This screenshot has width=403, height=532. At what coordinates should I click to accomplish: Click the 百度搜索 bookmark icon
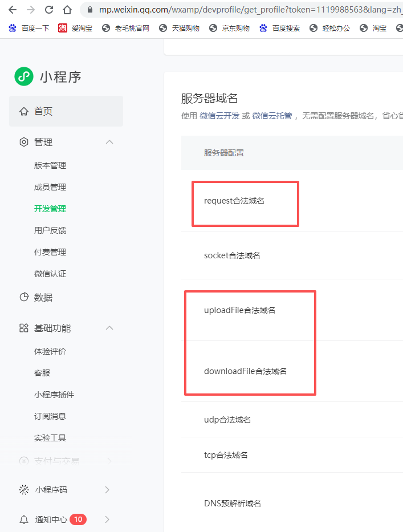[x=263, y=27]
